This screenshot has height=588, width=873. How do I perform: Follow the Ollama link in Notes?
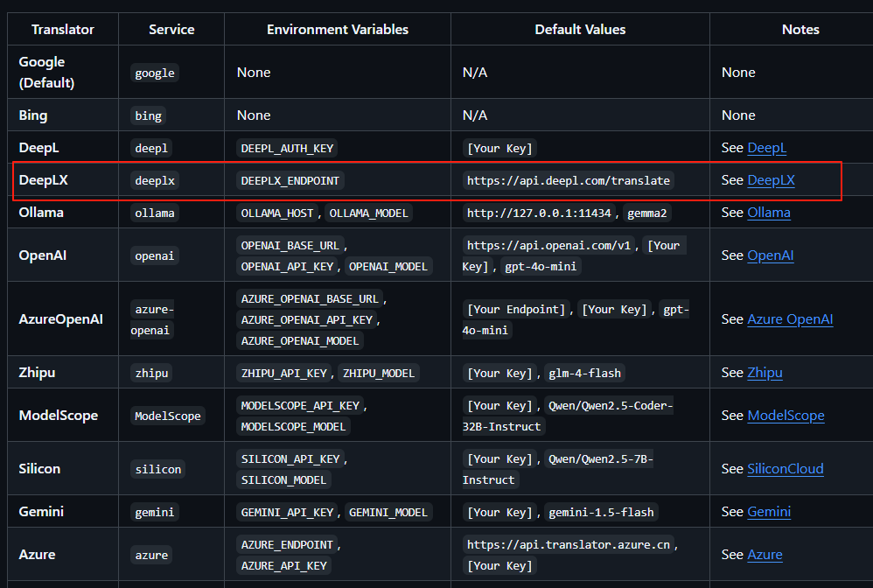click(x=768, y=213)
